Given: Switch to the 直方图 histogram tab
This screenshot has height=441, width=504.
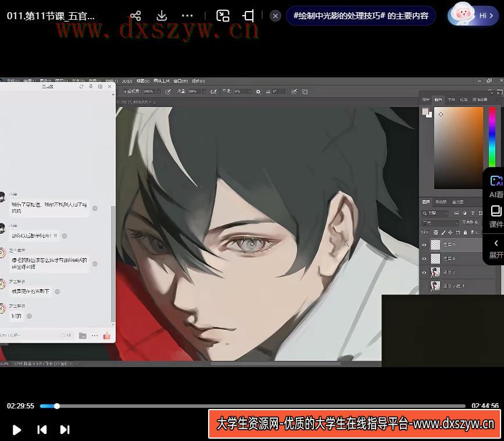Looking at the screenshot, I should click(457, 202).
